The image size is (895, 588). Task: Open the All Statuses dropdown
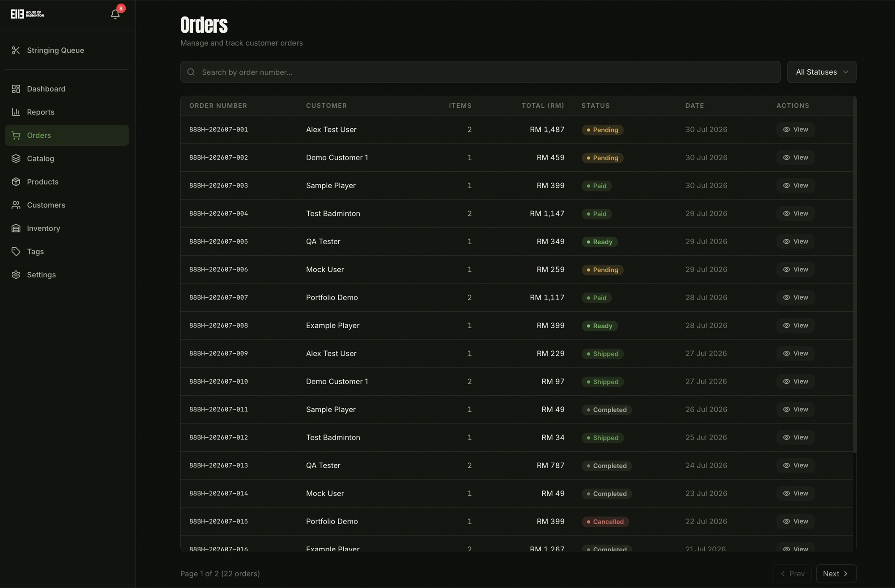coord(822,72)
